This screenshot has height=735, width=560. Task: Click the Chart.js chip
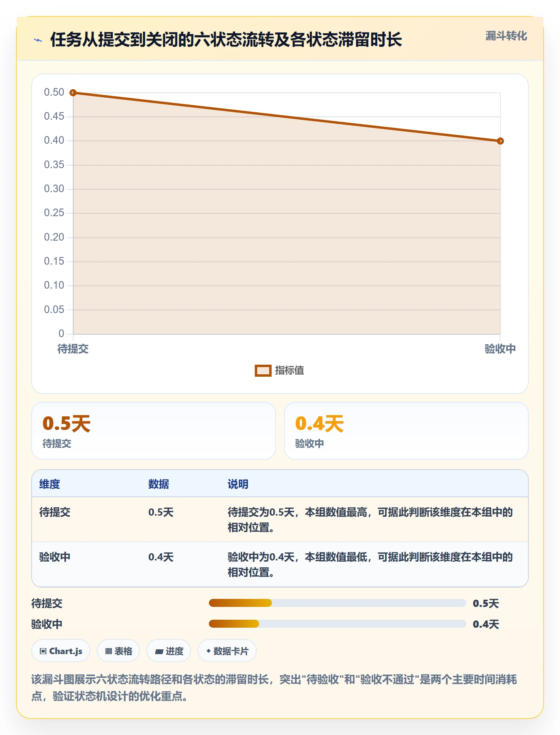point(61,651)
